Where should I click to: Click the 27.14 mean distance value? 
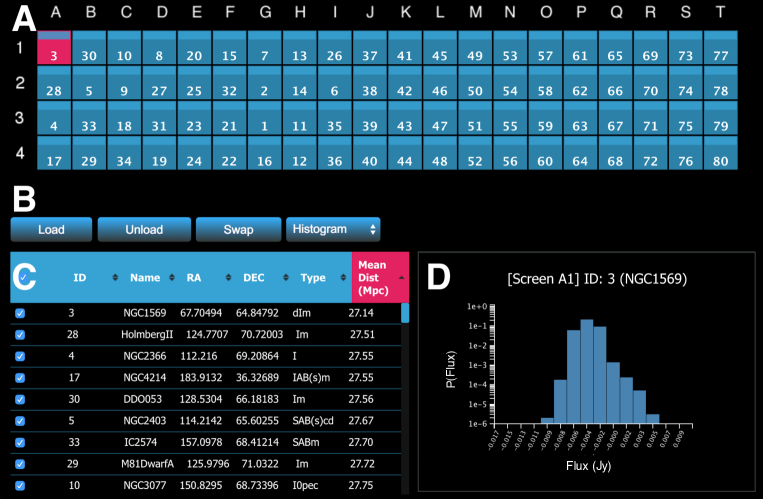361,313
